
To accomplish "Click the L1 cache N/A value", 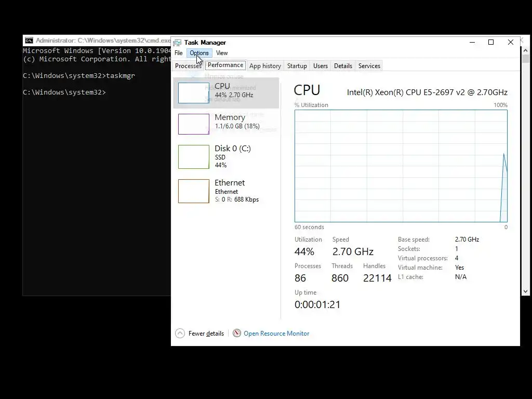I will 461,277.
